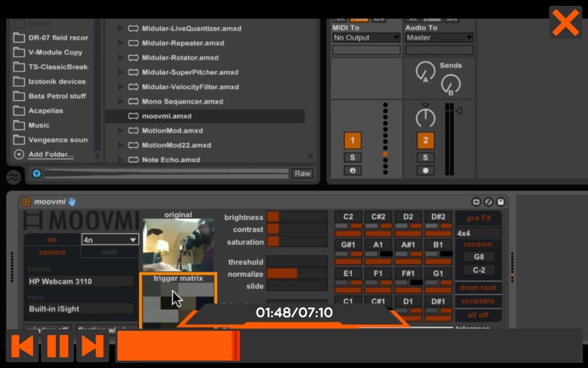The height and width of the screenshot is (368, 588).
Task: Click the random button
Action: 478,244
